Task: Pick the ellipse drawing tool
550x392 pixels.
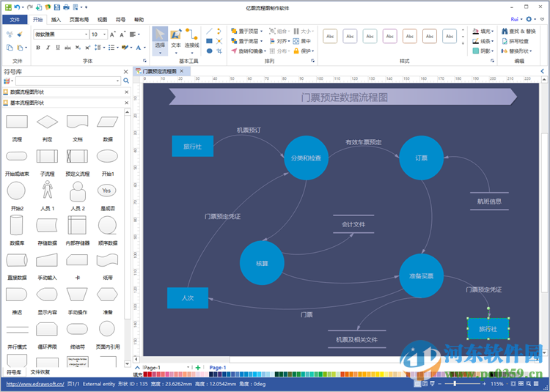Action: [210, 51]
